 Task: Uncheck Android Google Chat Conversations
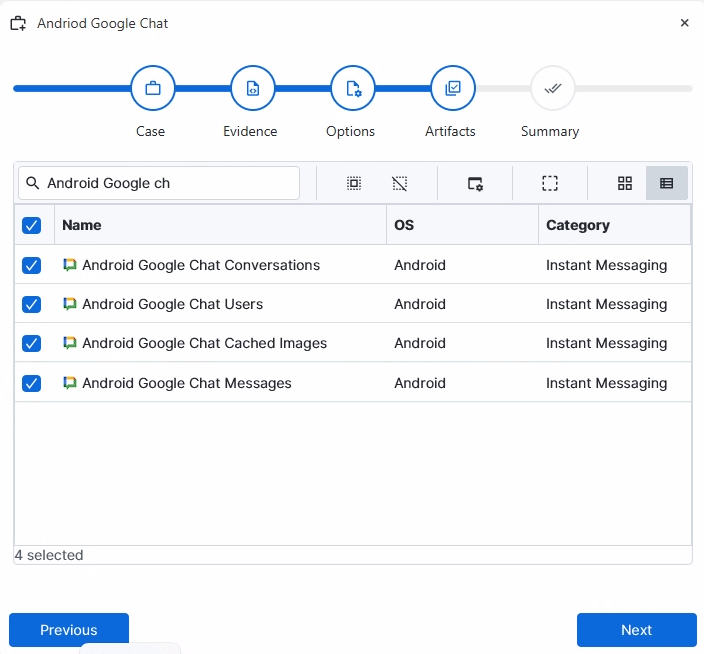[x=32, y=265]
